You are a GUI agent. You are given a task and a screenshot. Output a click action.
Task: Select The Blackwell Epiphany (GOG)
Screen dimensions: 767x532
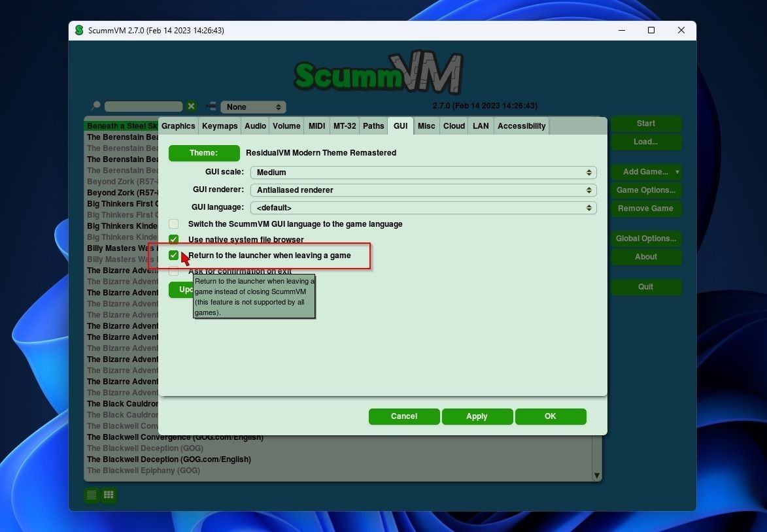(143, 471)
